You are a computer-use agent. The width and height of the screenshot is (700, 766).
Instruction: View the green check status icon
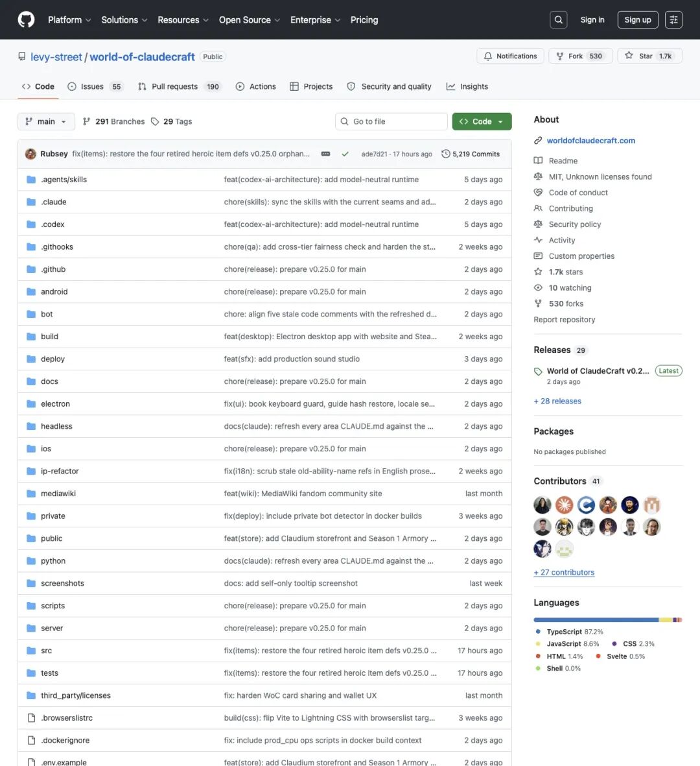345,154
